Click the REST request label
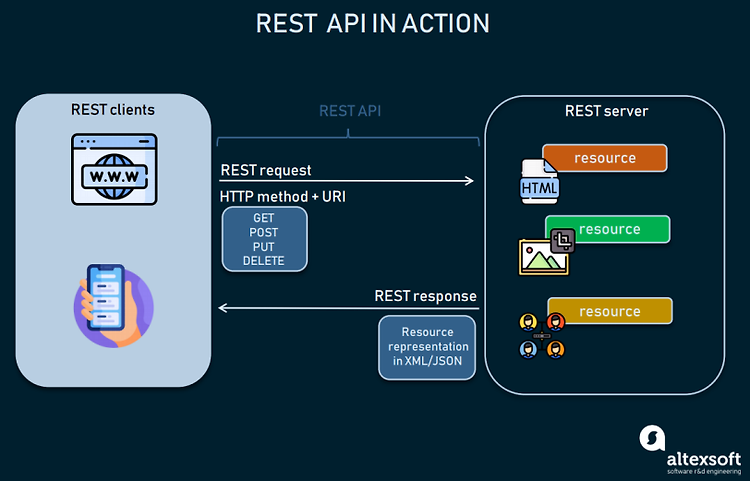This screenshot has width=750, height=481. tap(266, 170)
